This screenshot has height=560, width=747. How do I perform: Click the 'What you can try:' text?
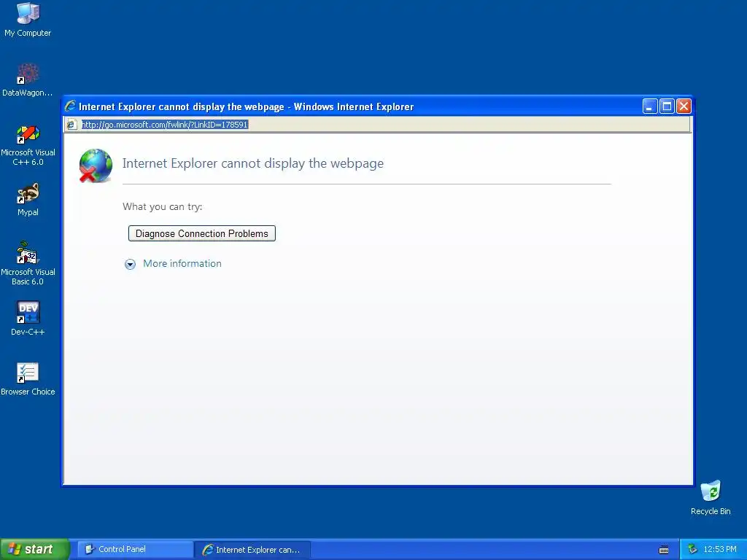click(x=163, y=206)
